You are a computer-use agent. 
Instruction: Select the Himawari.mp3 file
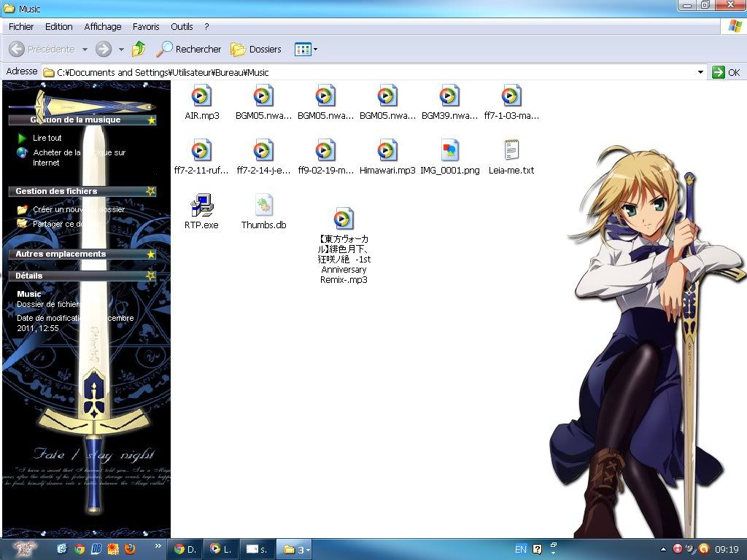pyautogui.click(x=387, y=150)
